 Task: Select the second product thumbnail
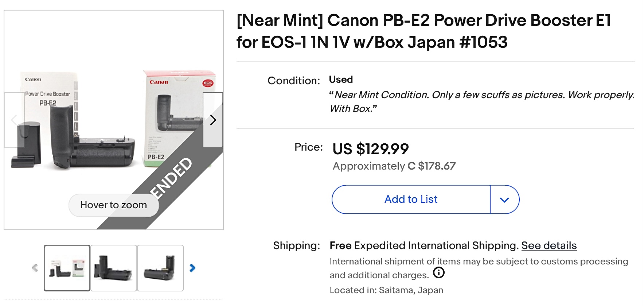114,268
